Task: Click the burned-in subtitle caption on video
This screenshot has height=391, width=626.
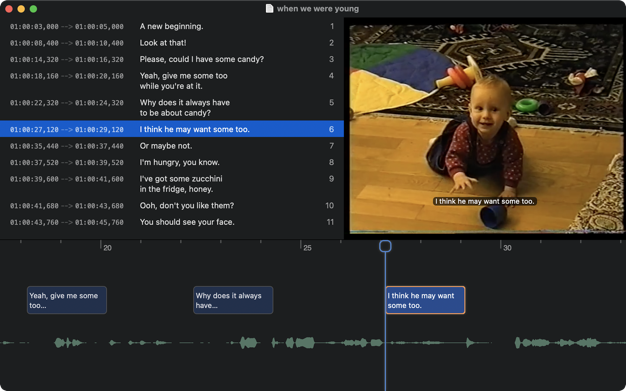Action: (x=485, y=201)
